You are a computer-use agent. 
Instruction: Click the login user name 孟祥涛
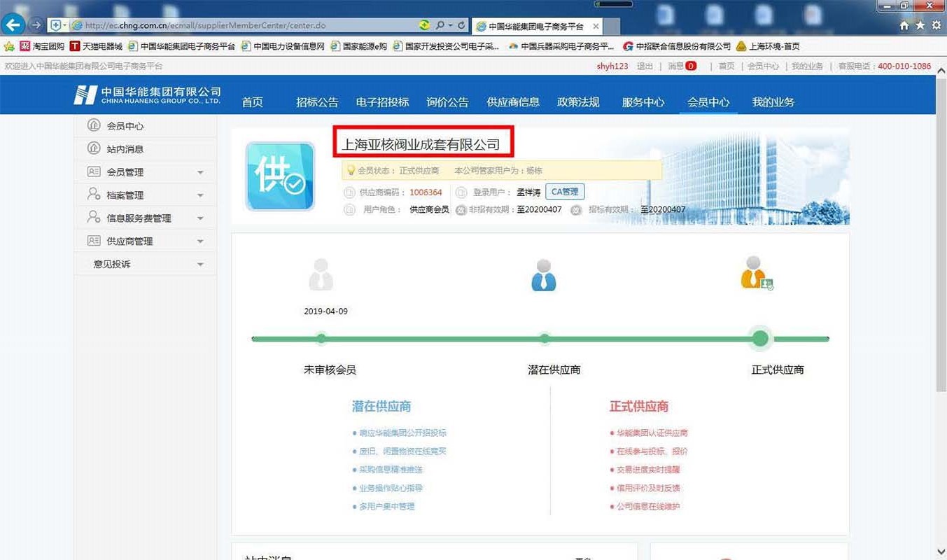coord(528,192)
